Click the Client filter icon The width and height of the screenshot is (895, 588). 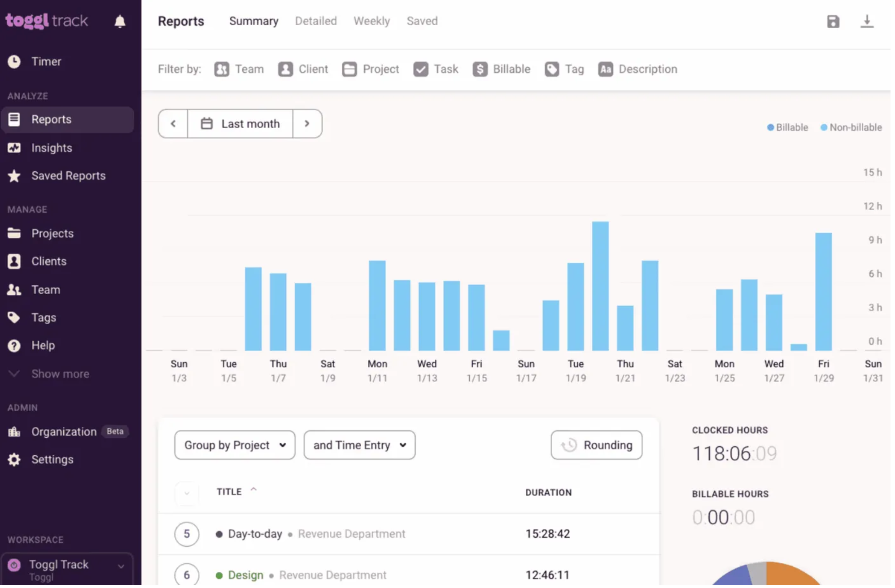285,69
